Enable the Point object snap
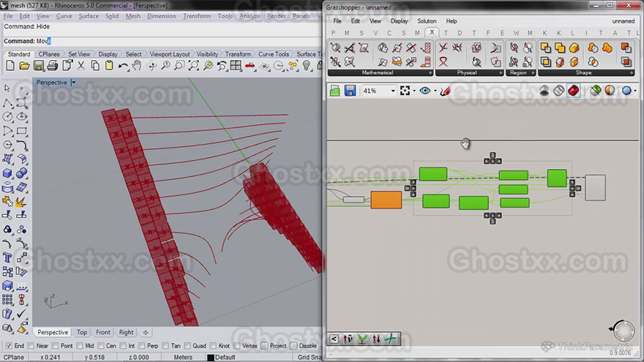 56,346
